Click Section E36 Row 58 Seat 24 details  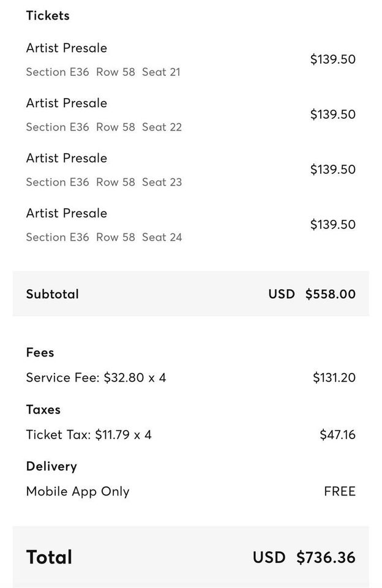pyautogui.click(x=104, y=238)
